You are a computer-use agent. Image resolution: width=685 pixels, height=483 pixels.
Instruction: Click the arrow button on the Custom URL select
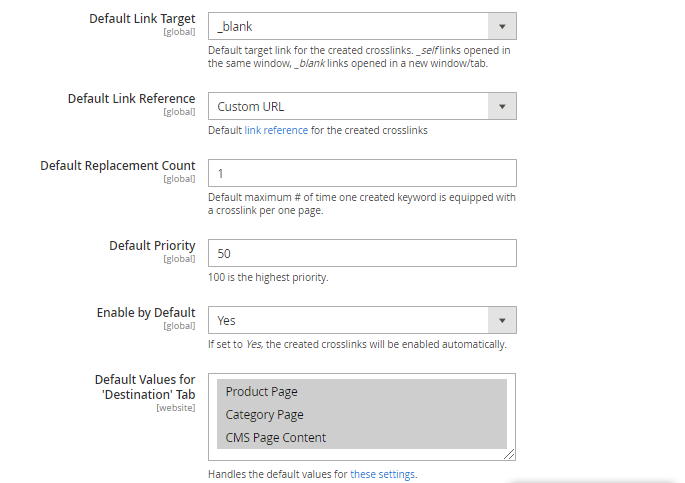tap(501, 107)
